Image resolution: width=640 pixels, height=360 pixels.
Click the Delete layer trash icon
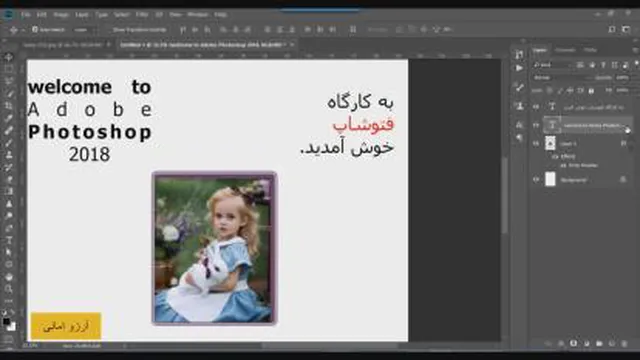click(624, 344)
